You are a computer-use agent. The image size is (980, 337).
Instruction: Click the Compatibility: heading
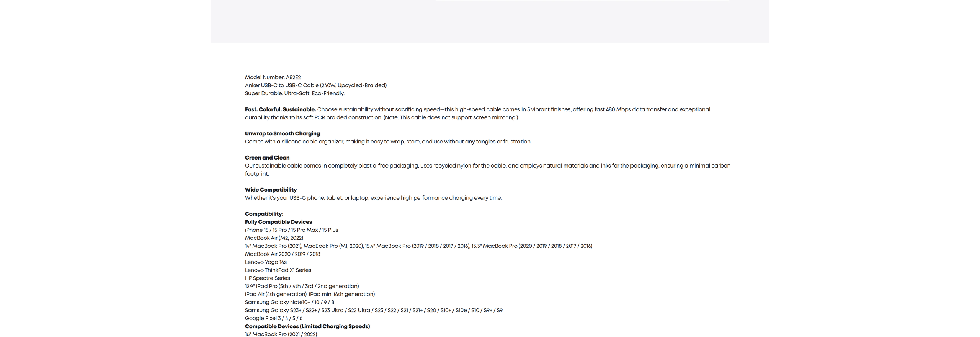(x=264, y=214)
